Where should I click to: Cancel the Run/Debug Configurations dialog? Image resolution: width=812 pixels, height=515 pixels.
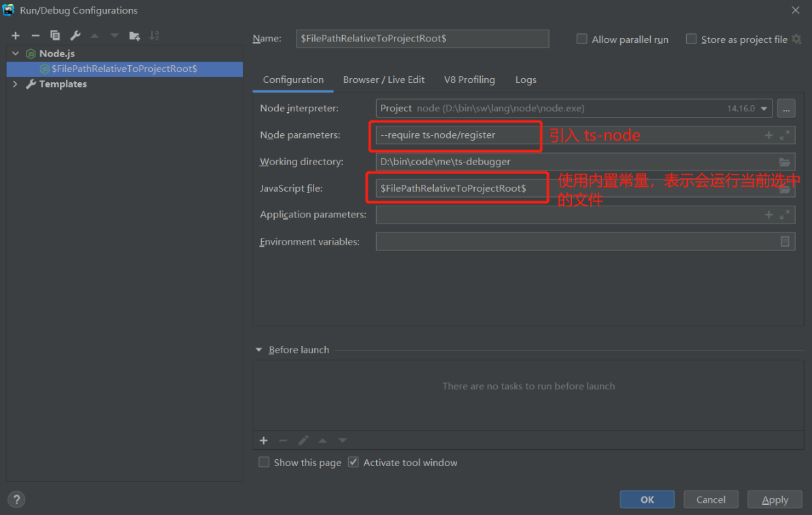pos(711,499)
